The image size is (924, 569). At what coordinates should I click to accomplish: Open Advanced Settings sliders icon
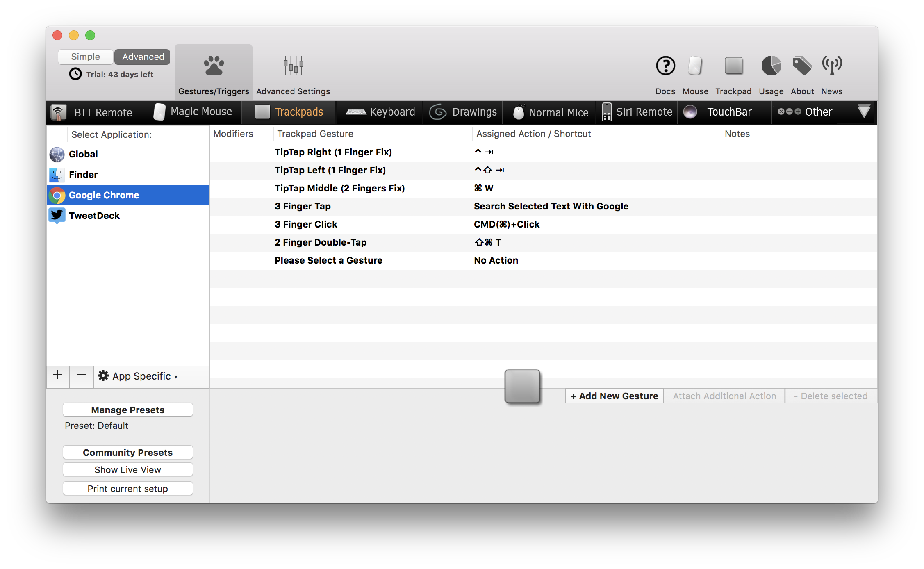point(293,66)
